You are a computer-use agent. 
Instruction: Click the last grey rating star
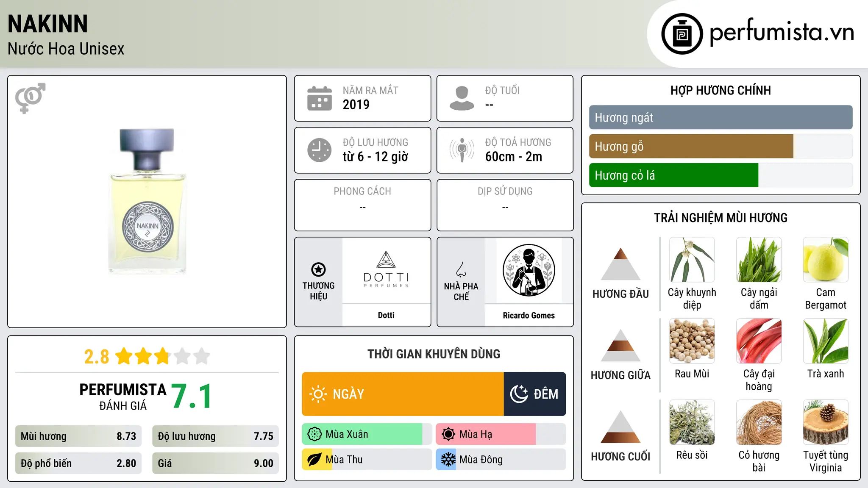(202, 356)
